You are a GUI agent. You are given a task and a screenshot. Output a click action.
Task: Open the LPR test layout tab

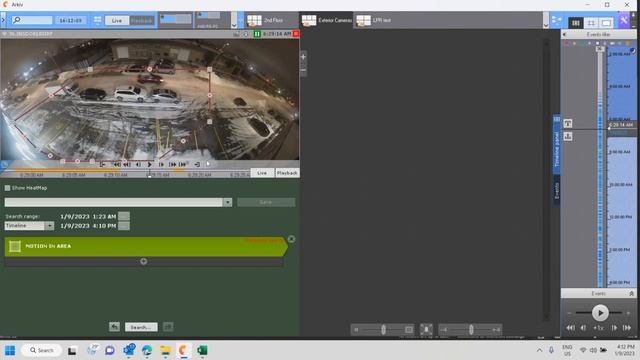380,20
